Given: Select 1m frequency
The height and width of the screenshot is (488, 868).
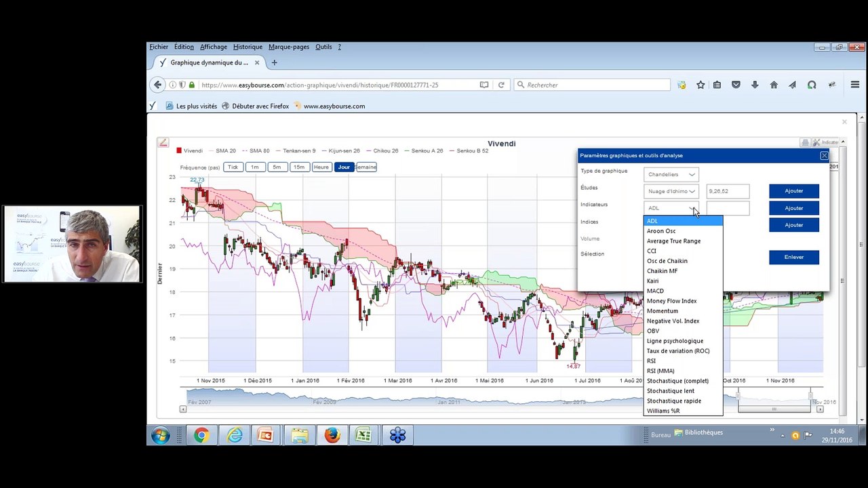Looking at the screenshot, I should coord(254,167).
